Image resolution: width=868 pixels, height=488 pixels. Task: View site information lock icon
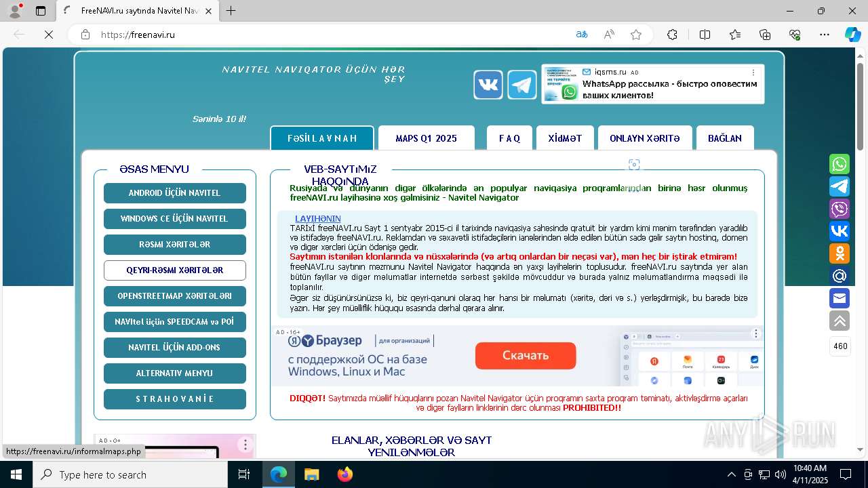pyautogui.click(x=85, y=35)
